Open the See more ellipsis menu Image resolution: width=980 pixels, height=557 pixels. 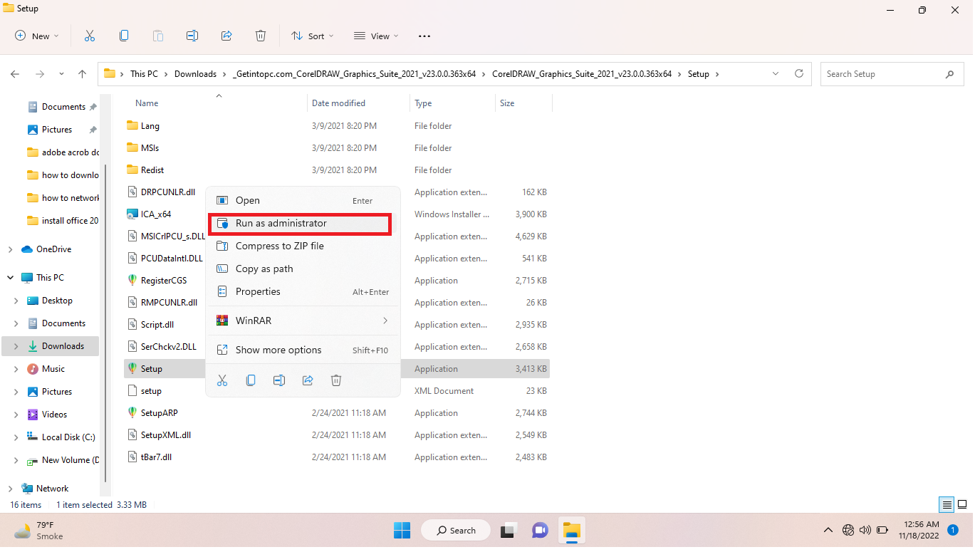[x=424, y=36]
